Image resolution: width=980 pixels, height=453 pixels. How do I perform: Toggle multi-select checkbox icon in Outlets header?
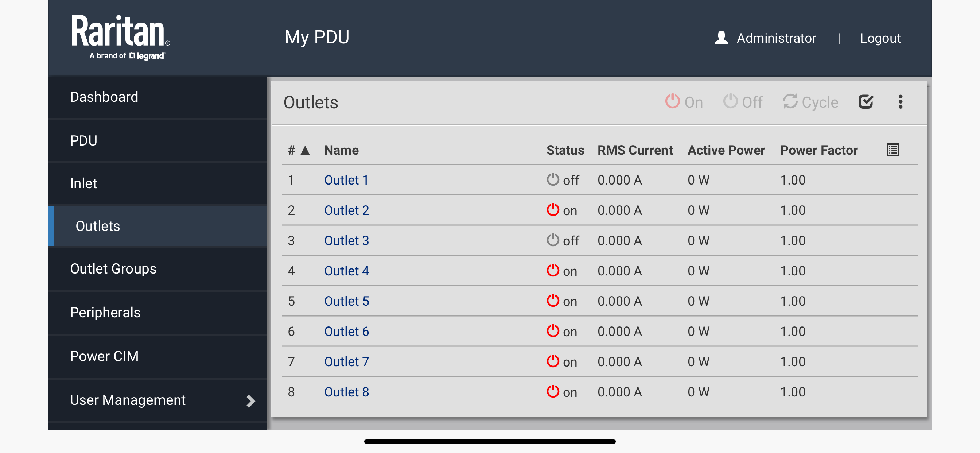pos(866,102)
